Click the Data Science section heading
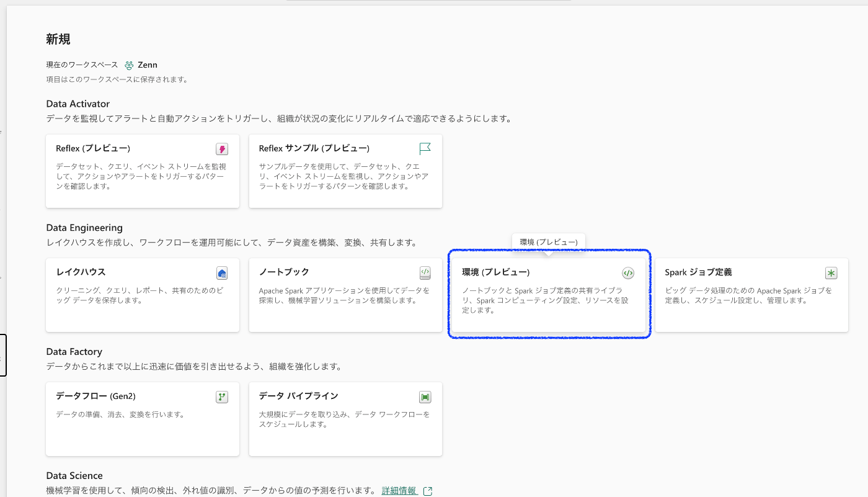Screen dimensions: 868x497 point(74,476)
